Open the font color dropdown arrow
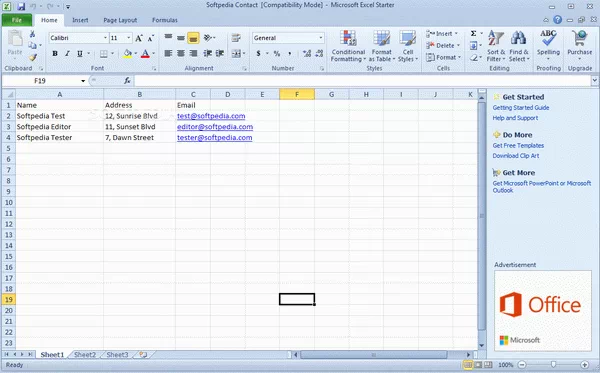The width and height of the screenshot is (600, 373). tap(154, 54)
